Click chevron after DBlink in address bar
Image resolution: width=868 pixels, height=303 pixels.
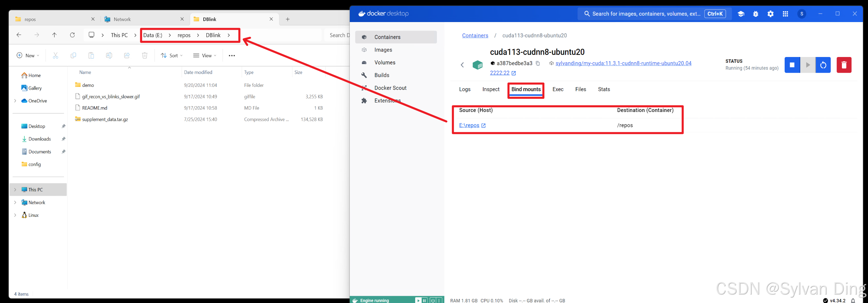tap(229, 35)
